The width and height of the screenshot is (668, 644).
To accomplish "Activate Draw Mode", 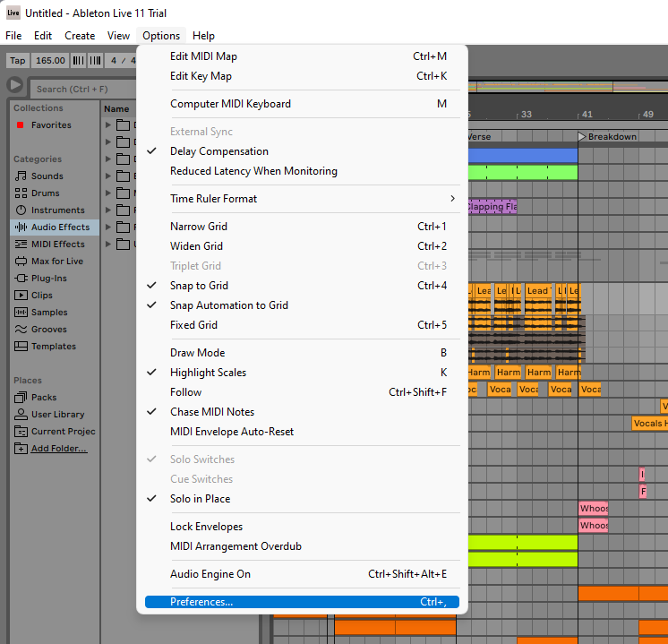I will pyautogui.click(x=302, y=353).
